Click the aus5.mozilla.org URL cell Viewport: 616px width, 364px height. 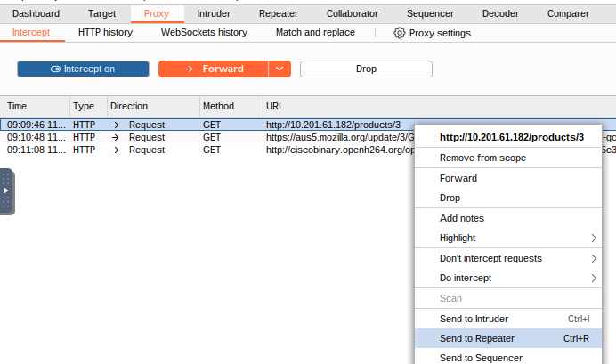(340, 137)
